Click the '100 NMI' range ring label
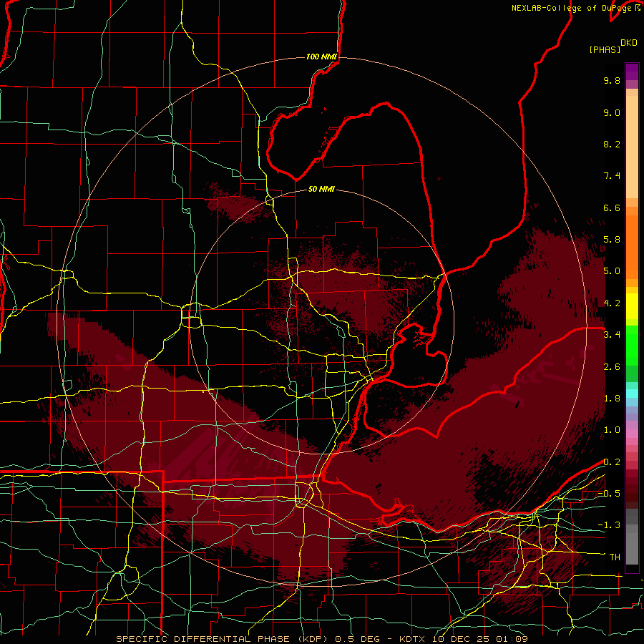Screen dimensions: 644x644 (x=321, y=57)
